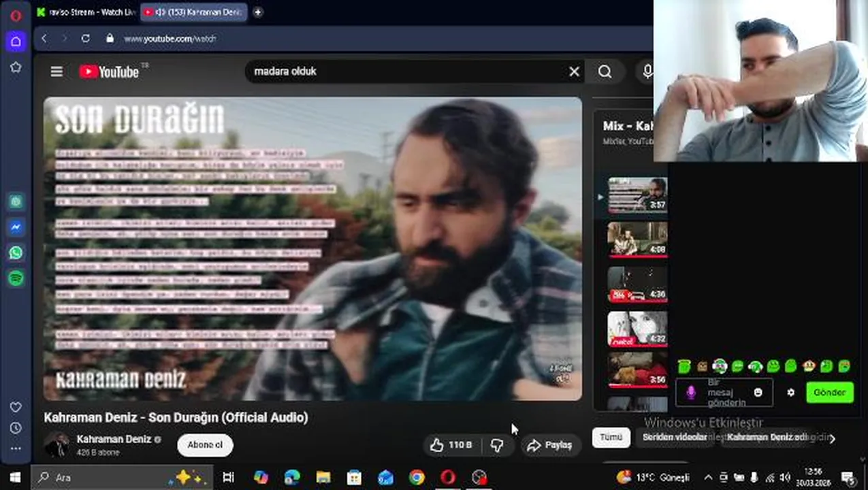Open the chat emoji picker smiley

pos(758,393)
